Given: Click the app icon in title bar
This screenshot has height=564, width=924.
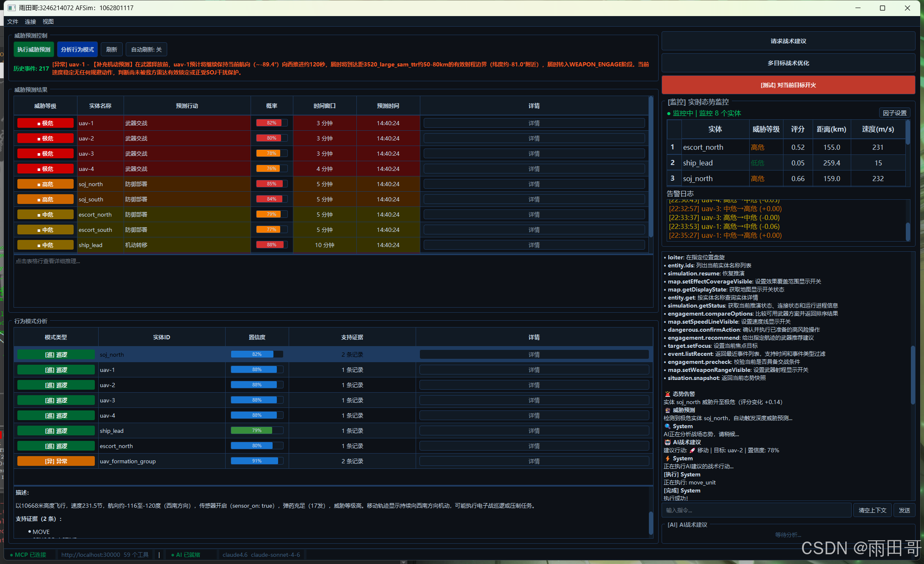Looking at the screenshot, I should click(11, 8).
